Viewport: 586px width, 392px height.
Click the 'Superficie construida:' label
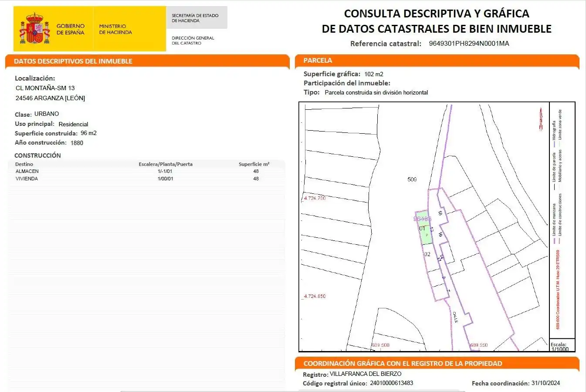click(46, 133)
